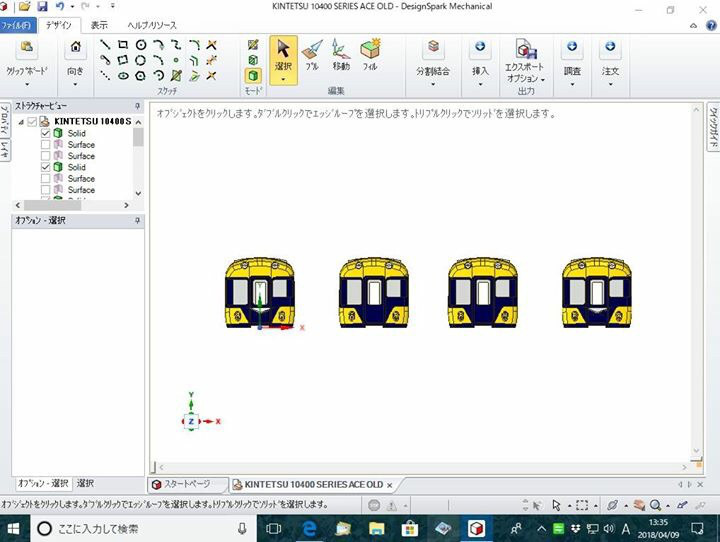The height and width of the screenshot is (542, 720).
Task: Switch to the 表示 ribbon tab
Action: point(99,25)
